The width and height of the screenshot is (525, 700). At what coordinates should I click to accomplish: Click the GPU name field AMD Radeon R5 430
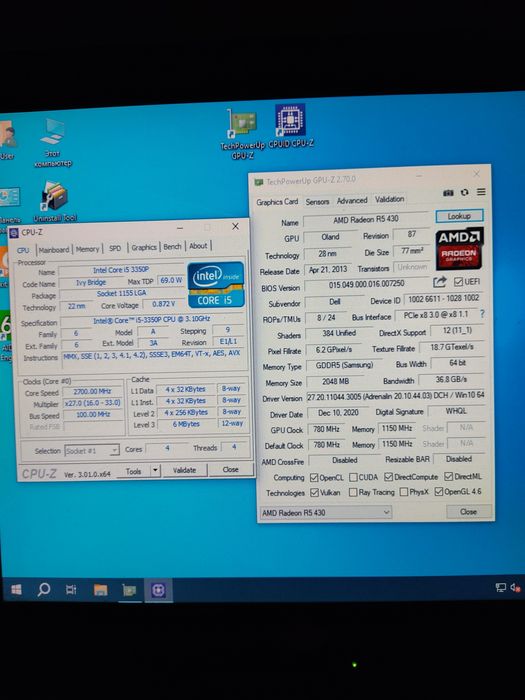[x=366, y=219]
